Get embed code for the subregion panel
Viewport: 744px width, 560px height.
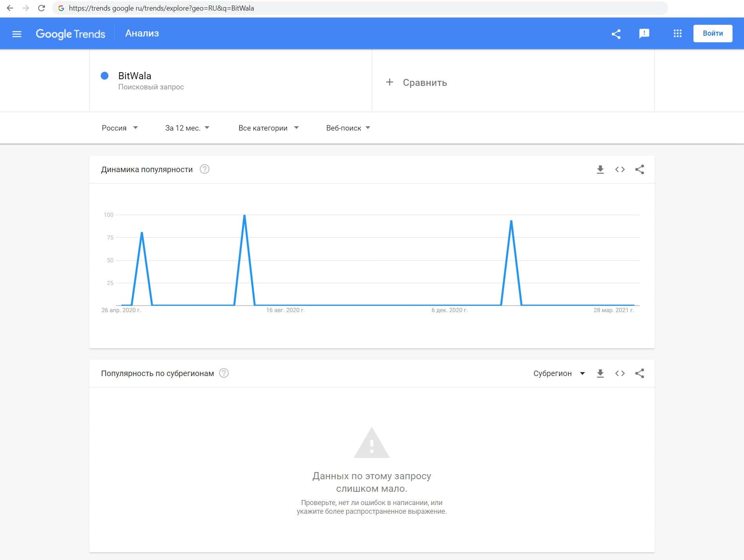pyautogui.click(x=620, y=373)
